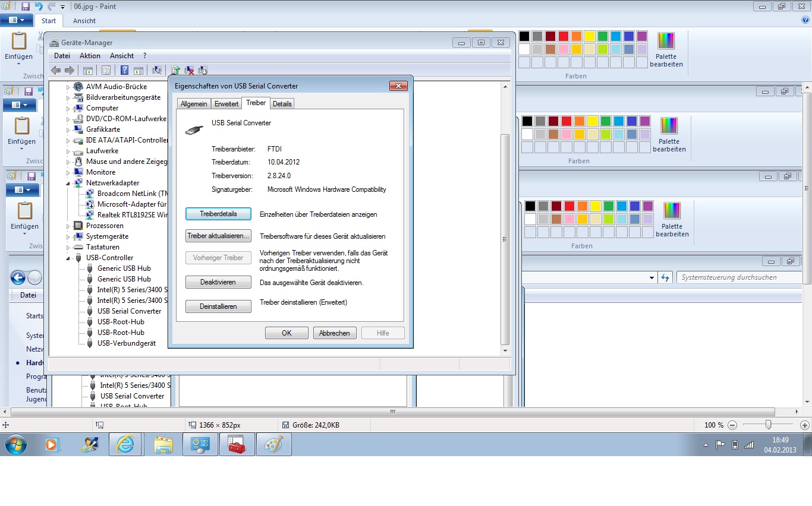
Task: Click the zoom slider handle in the Paint status bar
Action: (x=769, y=425)
